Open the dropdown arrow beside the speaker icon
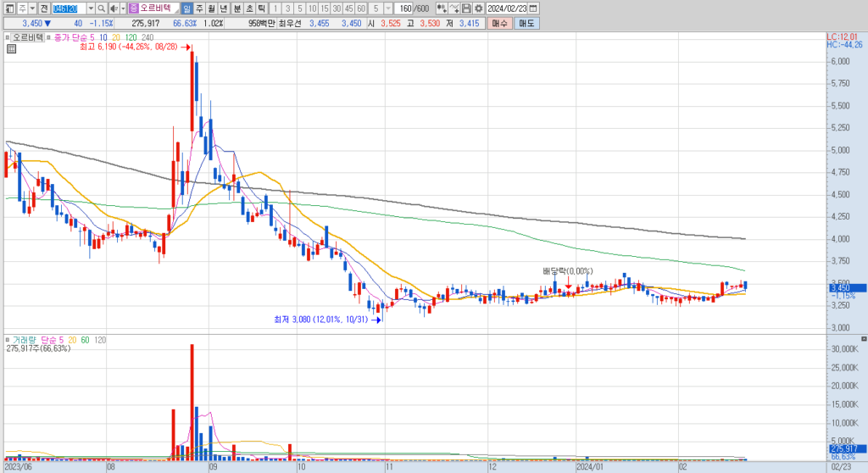Viewport: 868px width, 473px height. pos(123,8)
